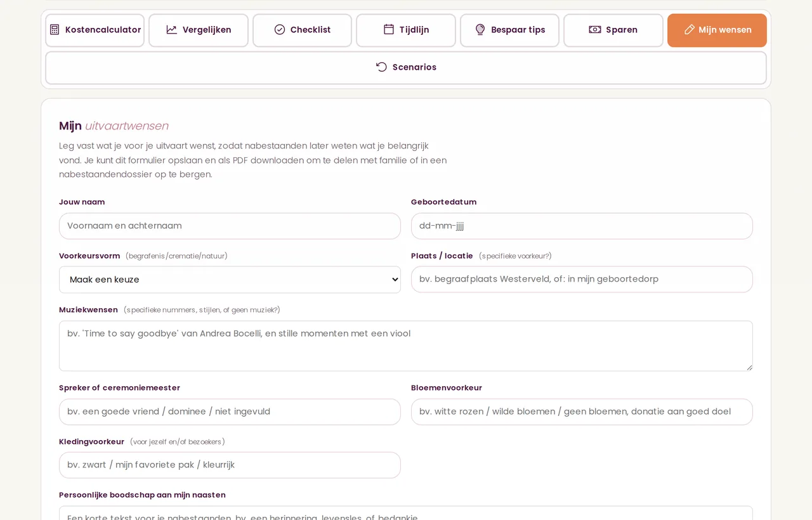Click the banknote icon beside Sparen
Viewport: 812px width, 520px height.
pyautogui.click(x=595, y=30)
